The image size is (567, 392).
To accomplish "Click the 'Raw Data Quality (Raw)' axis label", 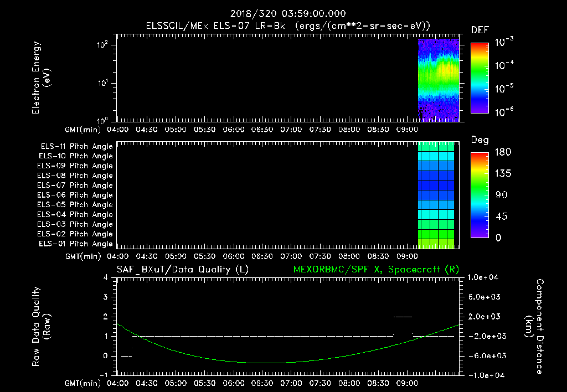I will click(41, 326).
